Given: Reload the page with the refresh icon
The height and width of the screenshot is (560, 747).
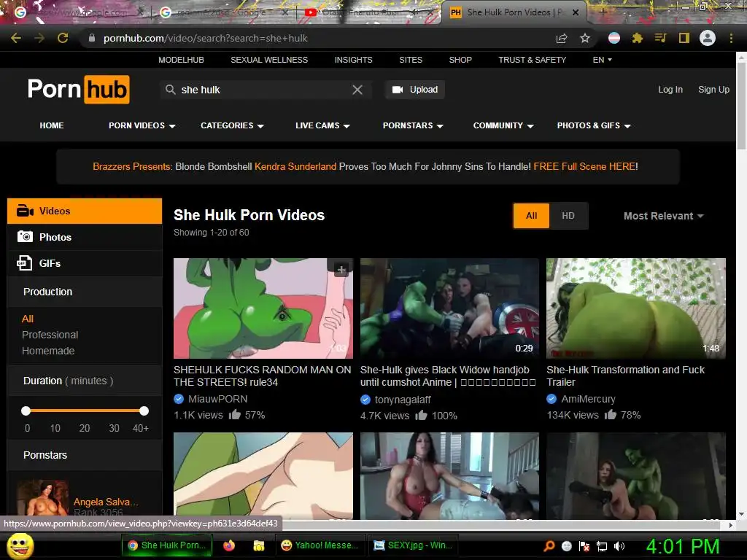Looking at the screenshot, I should [63, 38].
